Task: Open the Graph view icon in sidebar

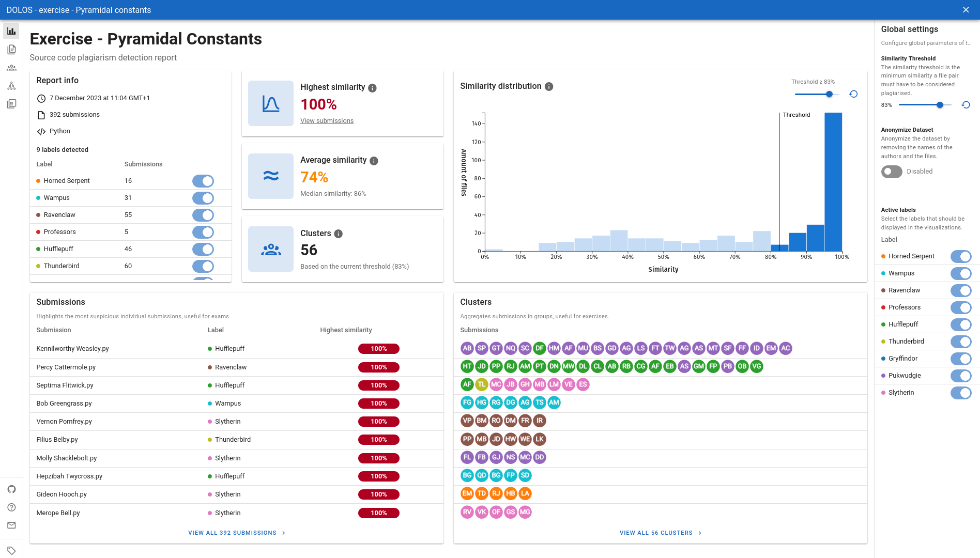Action: coord(11,86)
